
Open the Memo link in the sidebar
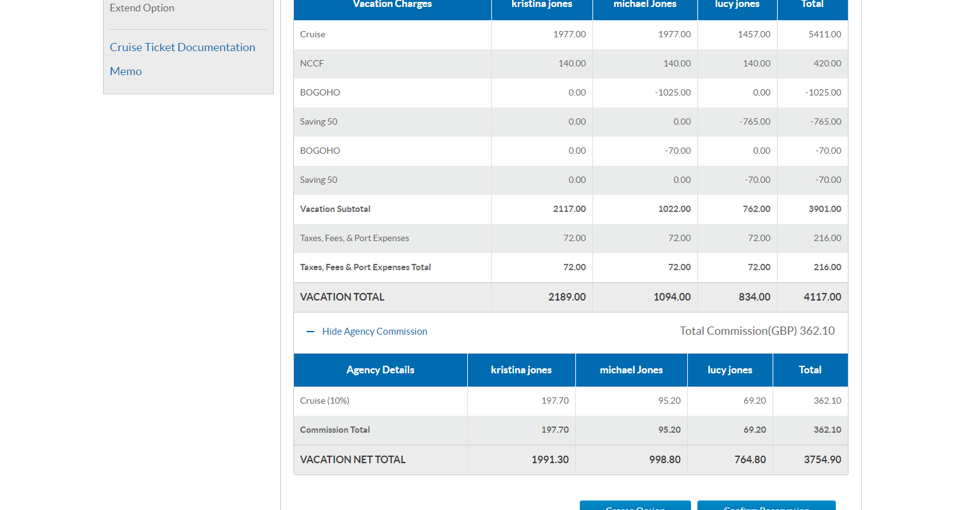tap(126, 72)
